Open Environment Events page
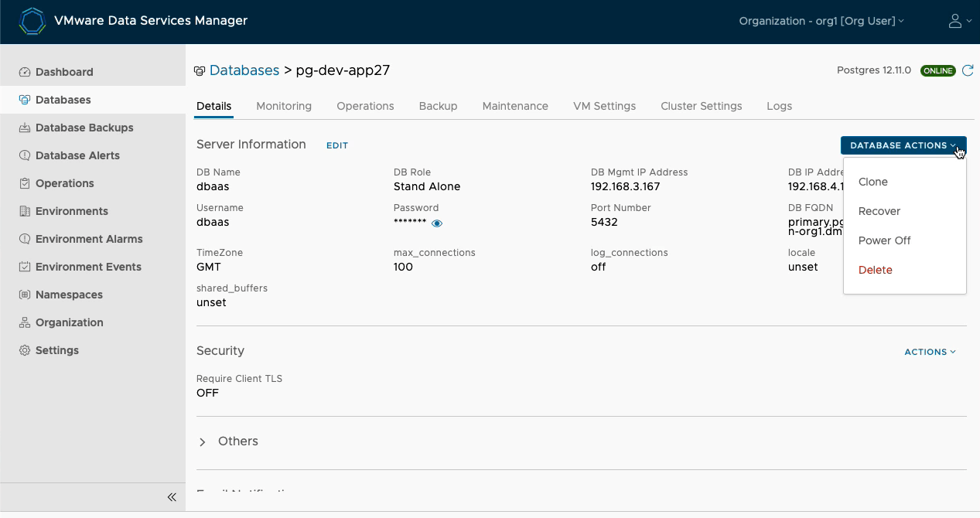Viewport: 980px width, 518px height. point(88,267)
